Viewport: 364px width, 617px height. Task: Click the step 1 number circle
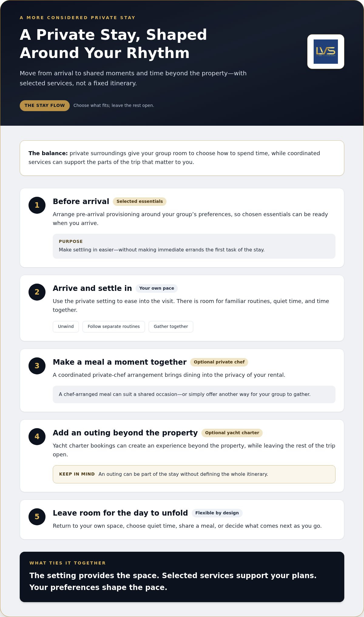37,205
